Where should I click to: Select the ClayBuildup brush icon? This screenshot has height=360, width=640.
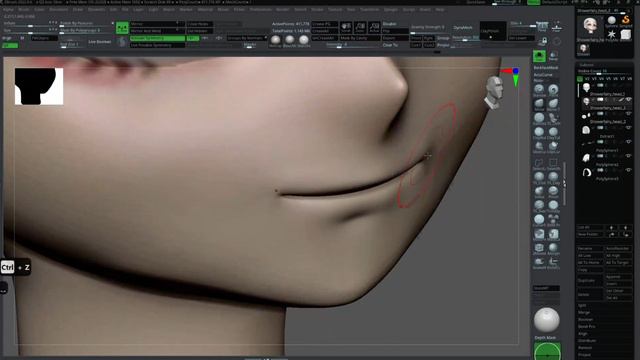539,132
